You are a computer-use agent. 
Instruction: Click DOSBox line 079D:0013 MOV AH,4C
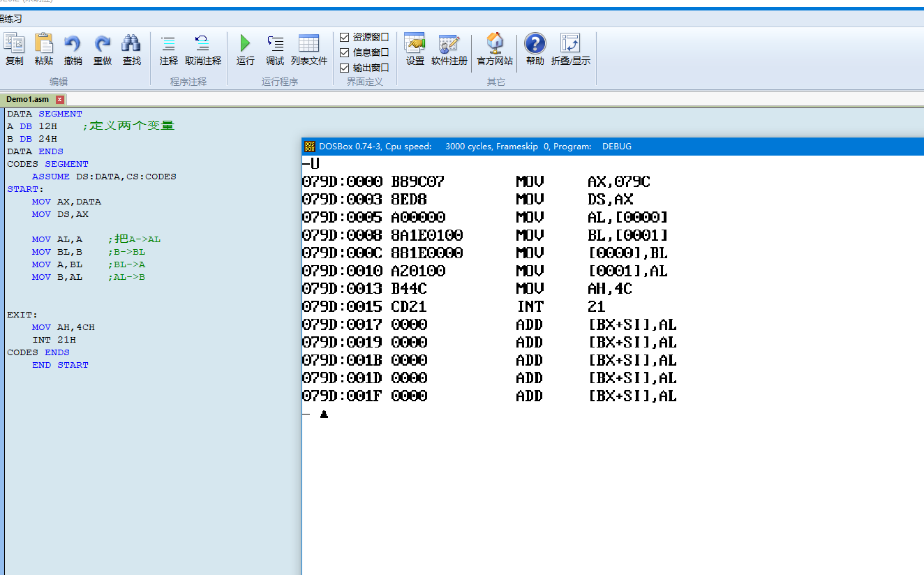(x=468, y=288)
